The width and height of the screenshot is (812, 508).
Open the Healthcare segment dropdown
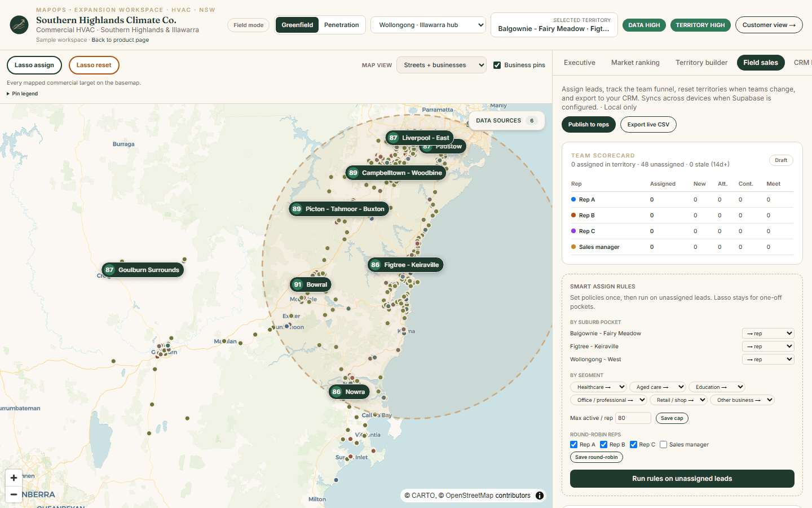598,387
